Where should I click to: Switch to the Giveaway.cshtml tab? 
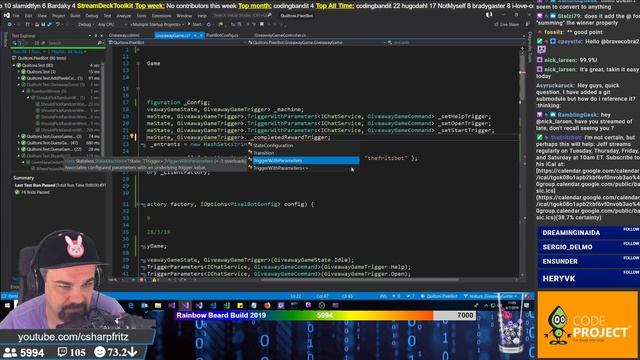click(x=124, y=36)
